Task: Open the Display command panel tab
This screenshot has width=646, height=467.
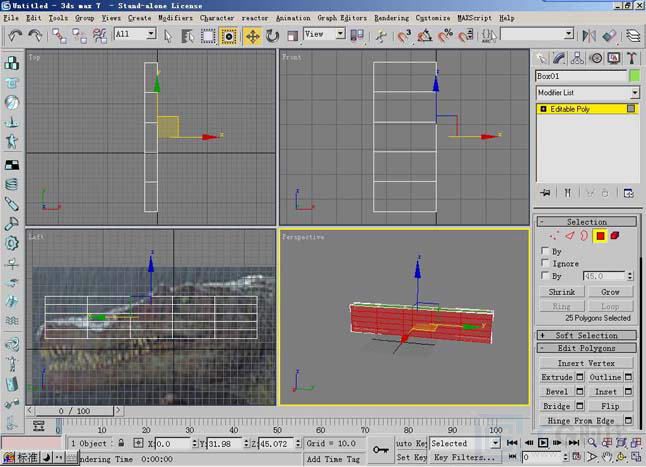Action: [614, 58]
